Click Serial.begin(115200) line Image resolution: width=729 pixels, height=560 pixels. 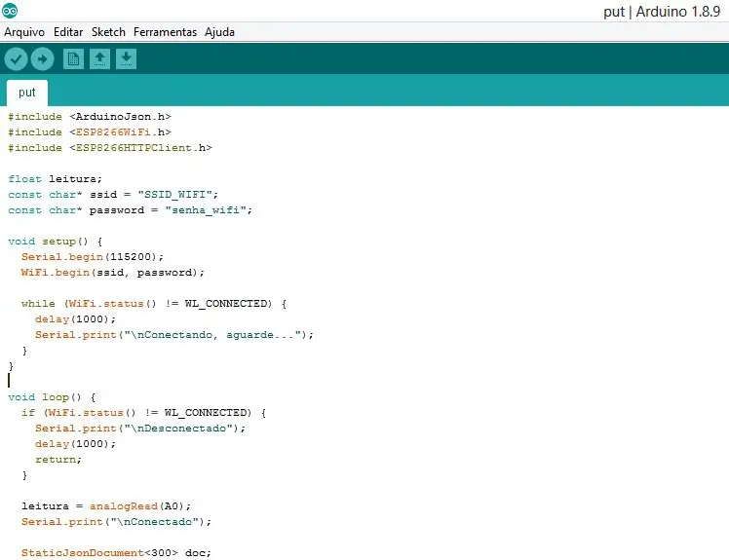pos(93,257)
